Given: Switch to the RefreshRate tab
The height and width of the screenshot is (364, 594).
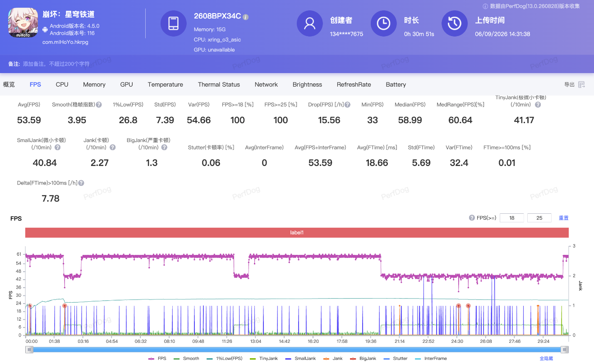Looking at the screenshot, I should pos(354,84).
